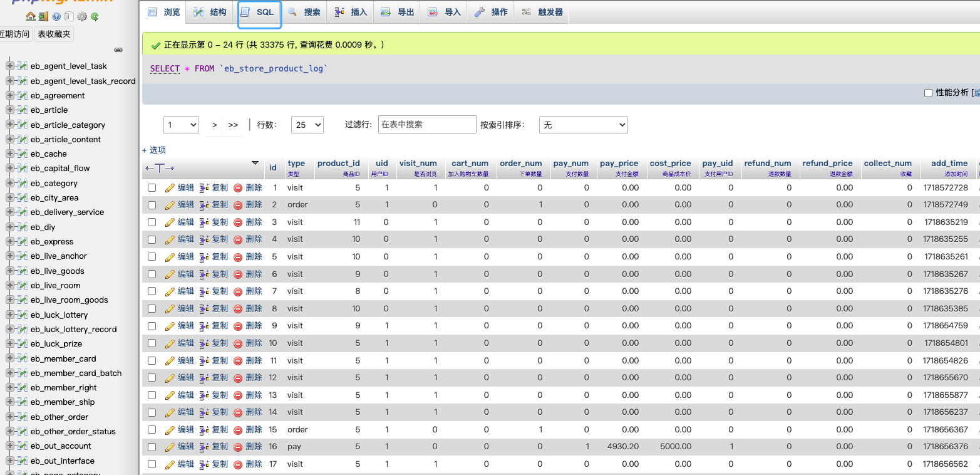This screenshot has width=980, height=475.
Task: Open the 导入 import tab
Action: (x=445, y=12)
